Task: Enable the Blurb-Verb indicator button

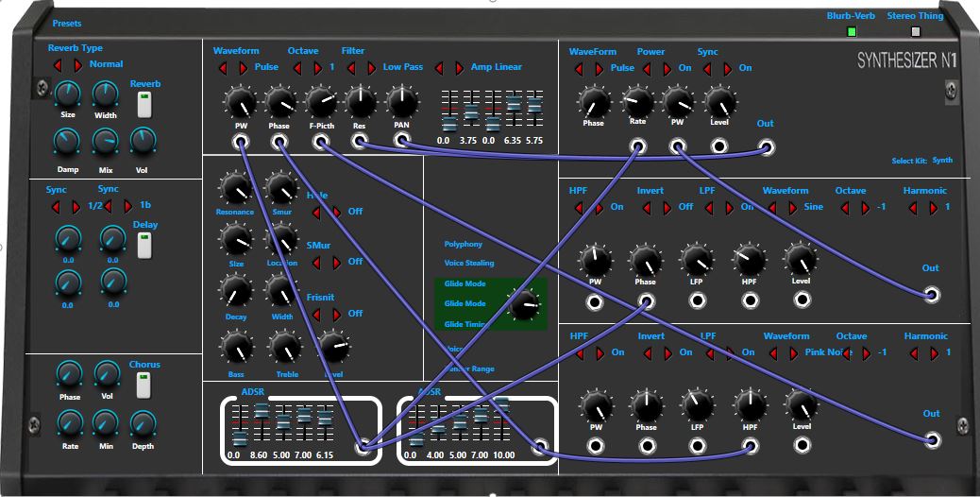Action: (x=852, y=31)
